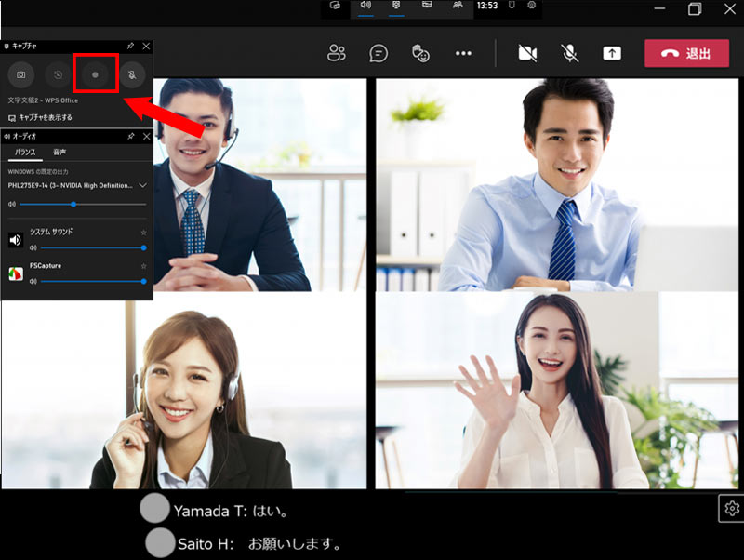Take a screenshot in the Capture widget

pos(20,73)
